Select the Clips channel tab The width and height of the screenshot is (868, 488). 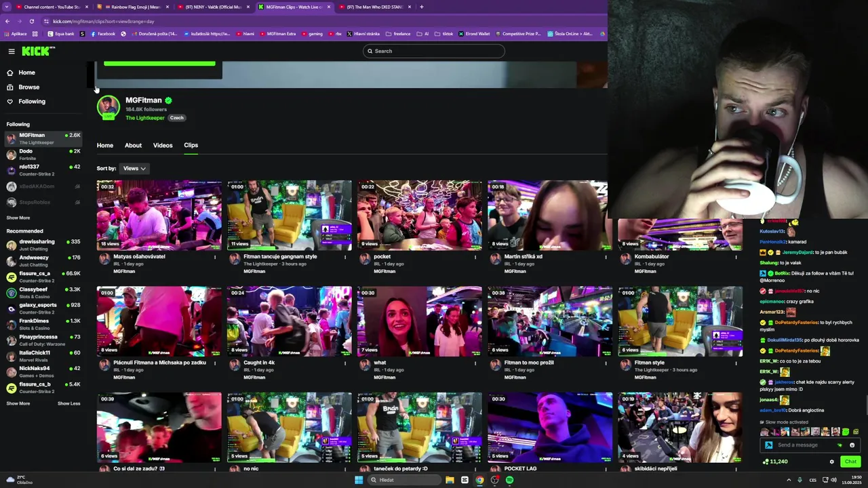click(x=191, y=145)
